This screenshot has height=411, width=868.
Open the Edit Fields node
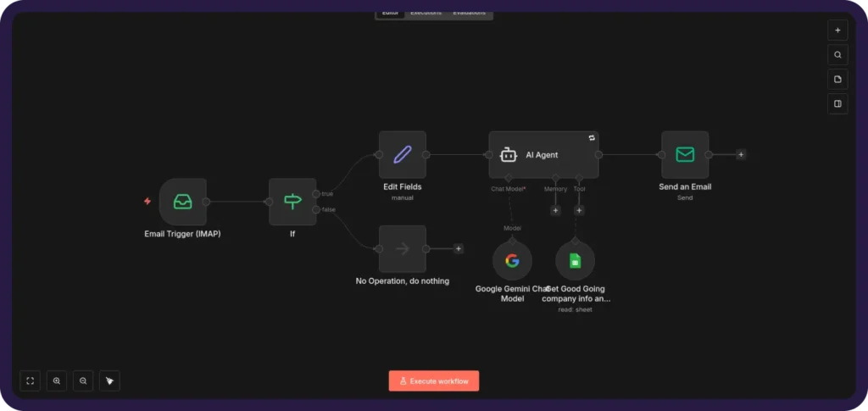click(x=402, y=154)
